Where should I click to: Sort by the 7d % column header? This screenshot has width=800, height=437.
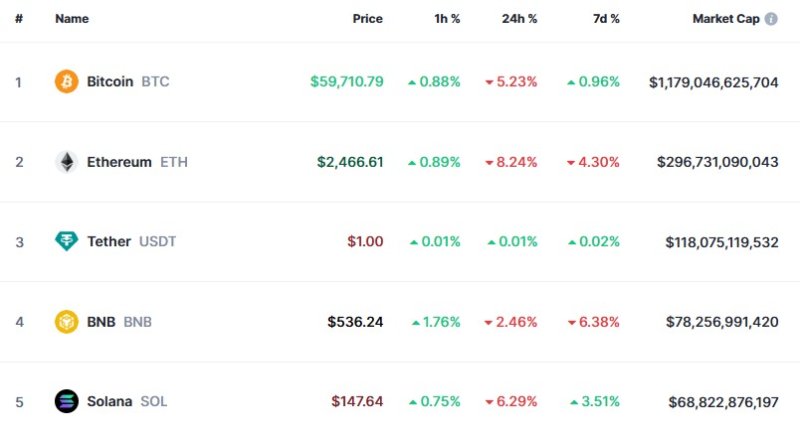click(x=604, y=19)
